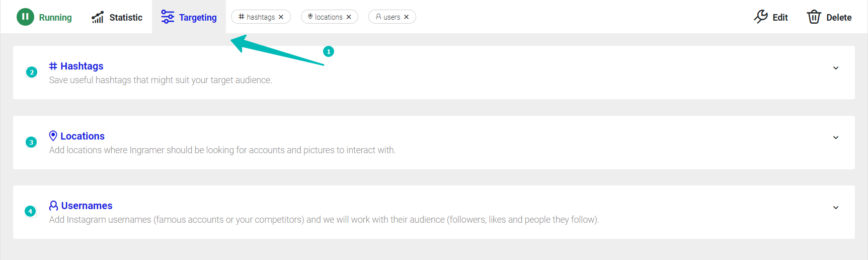The image size is (868, 260).
Task: Click the green pause icon beside Running
Action: click(25, 17)
